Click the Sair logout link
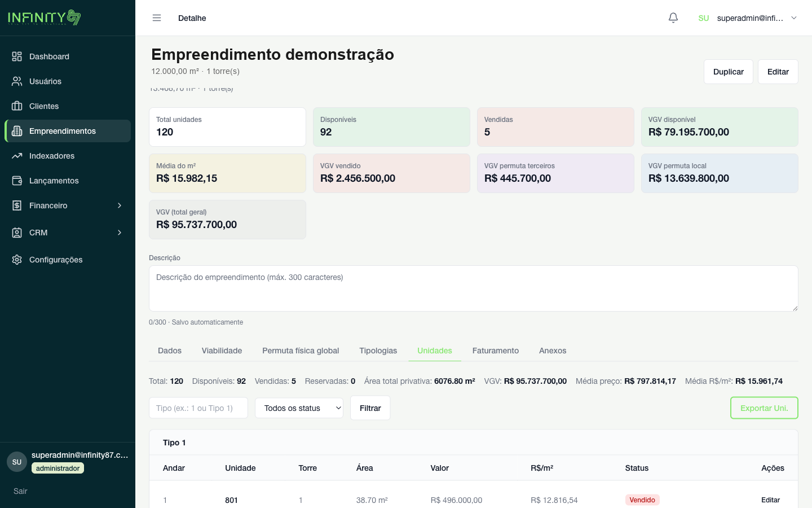Screen dimensions: 812x508 (x=20, y=491)
